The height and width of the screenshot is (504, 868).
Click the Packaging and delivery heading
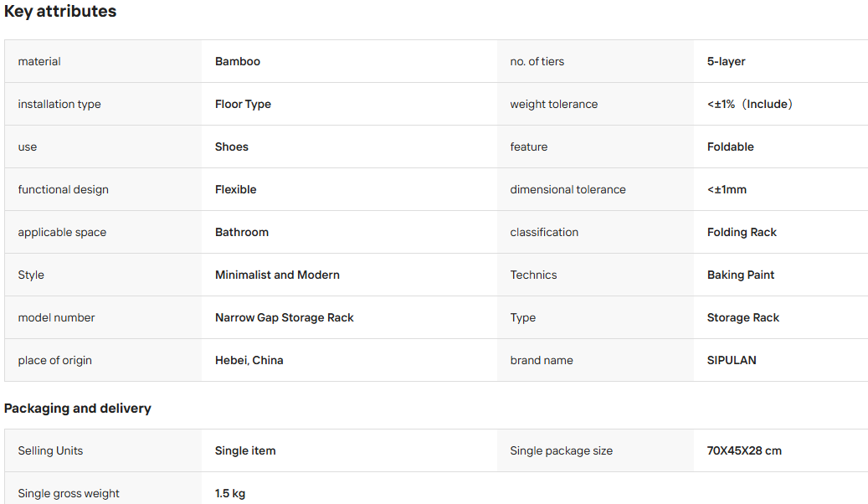[78, 409]
